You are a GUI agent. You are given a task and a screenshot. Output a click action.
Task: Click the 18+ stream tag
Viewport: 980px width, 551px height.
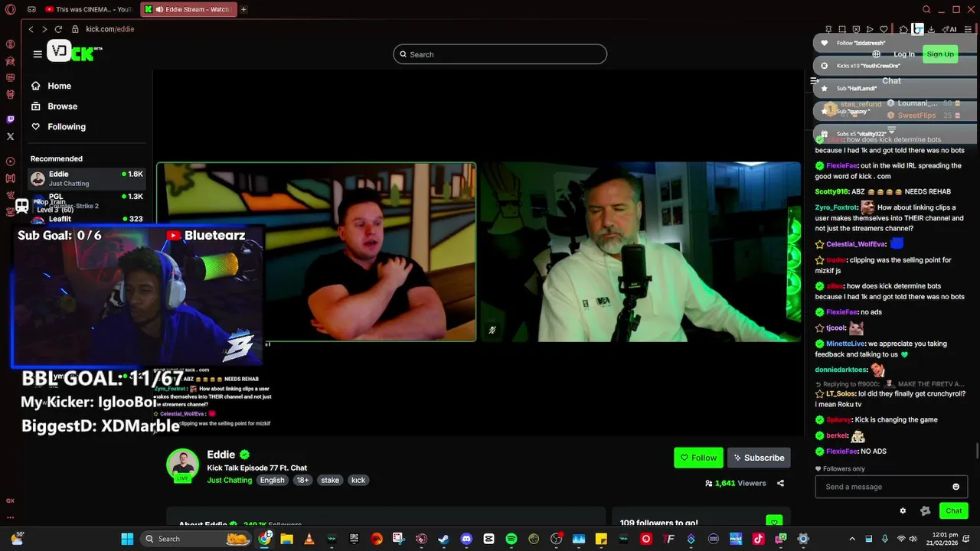[302, 481]
